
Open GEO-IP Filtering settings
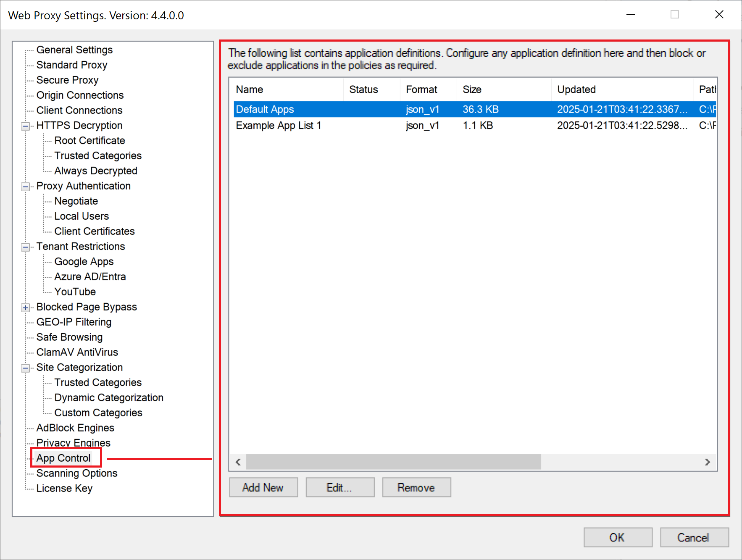click(74, 322)
